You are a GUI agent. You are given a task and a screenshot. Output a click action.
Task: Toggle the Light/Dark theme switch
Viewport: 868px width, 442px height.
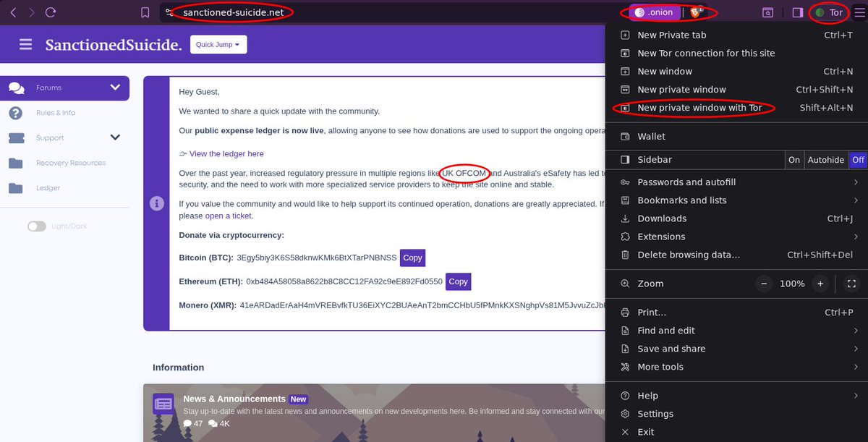(x=37, y=226)
